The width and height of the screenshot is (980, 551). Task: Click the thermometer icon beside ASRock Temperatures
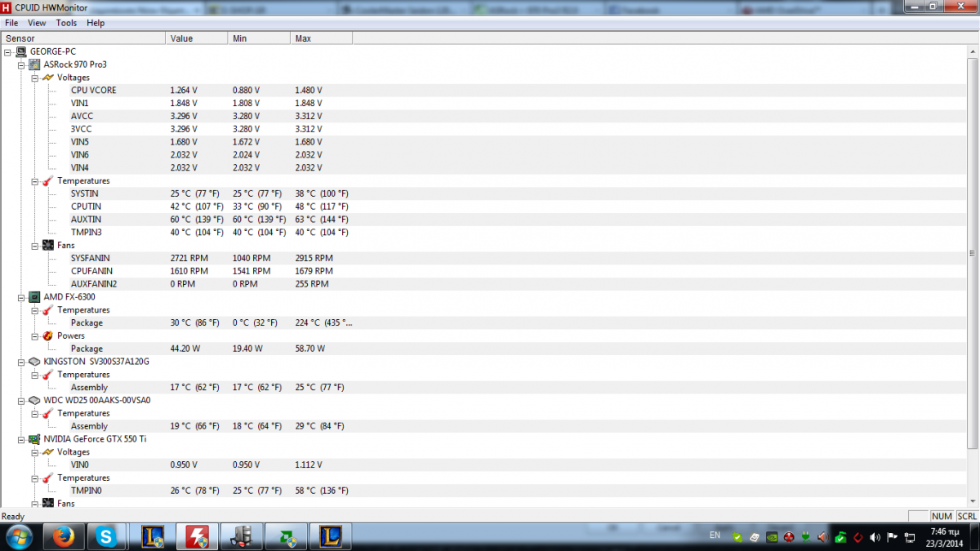(48, 180)
